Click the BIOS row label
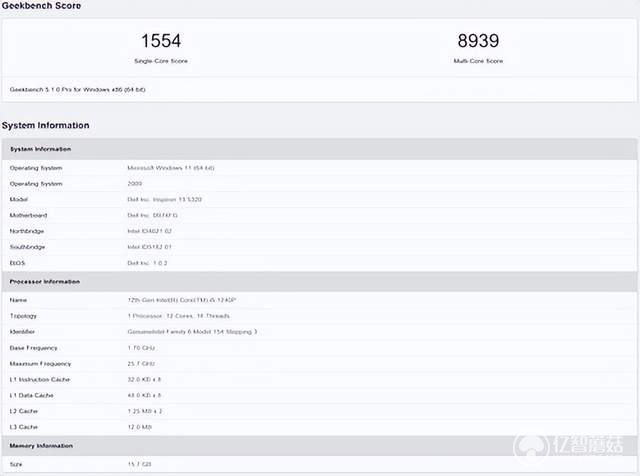640x476 pixels. [17, 263]
